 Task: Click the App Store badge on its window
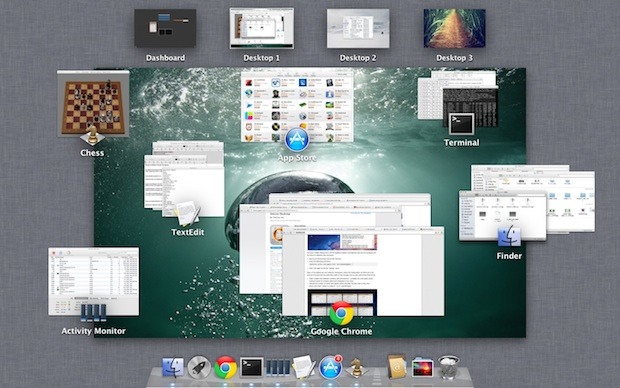point(297,140)
